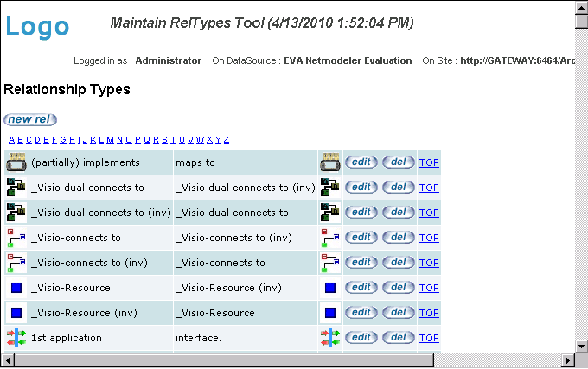Click the right-side icon in '_Visio-connects to (inv)' row
588x369 pixels.
point(329,263)
